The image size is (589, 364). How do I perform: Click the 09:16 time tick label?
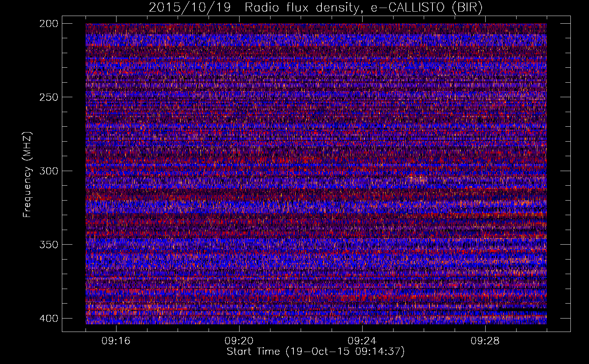click(x=116, y=341)
